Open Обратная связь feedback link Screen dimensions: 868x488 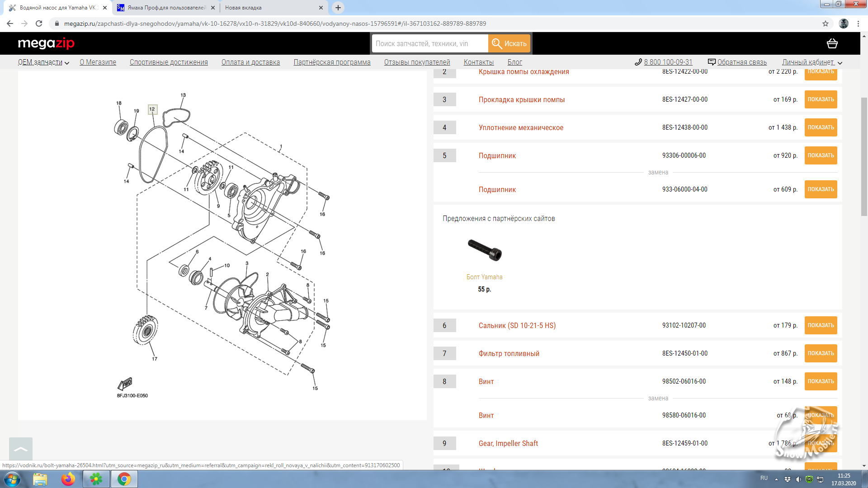coord(742,62)
